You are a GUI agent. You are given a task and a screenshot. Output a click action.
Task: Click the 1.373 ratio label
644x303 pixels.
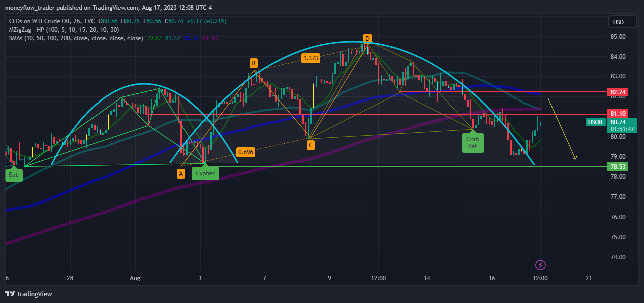[x=311, y=58]
